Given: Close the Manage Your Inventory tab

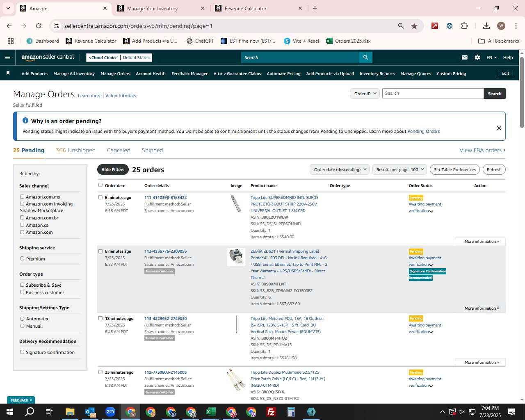Looking at the screenshot, I should pos(203,8).
